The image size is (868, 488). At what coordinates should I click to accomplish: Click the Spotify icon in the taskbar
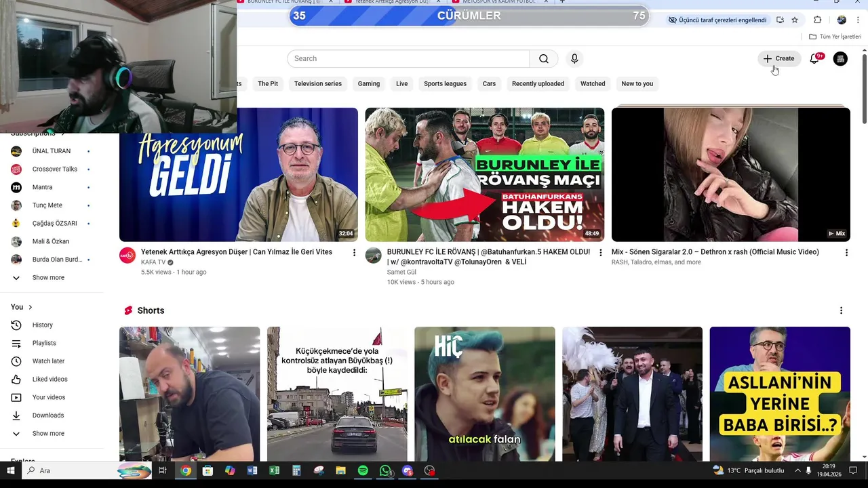tap(363, 470)
